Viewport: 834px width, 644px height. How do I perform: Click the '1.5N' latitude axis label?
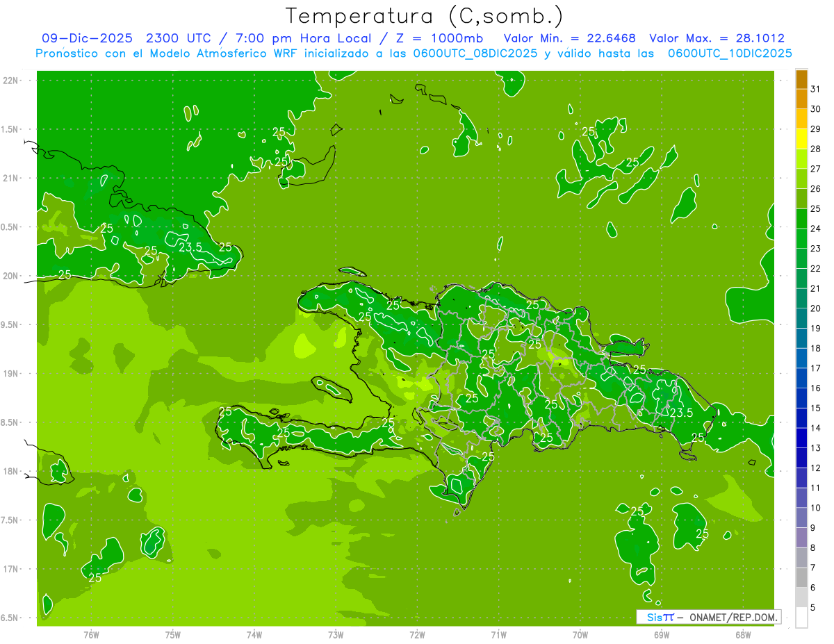point(10,129)
